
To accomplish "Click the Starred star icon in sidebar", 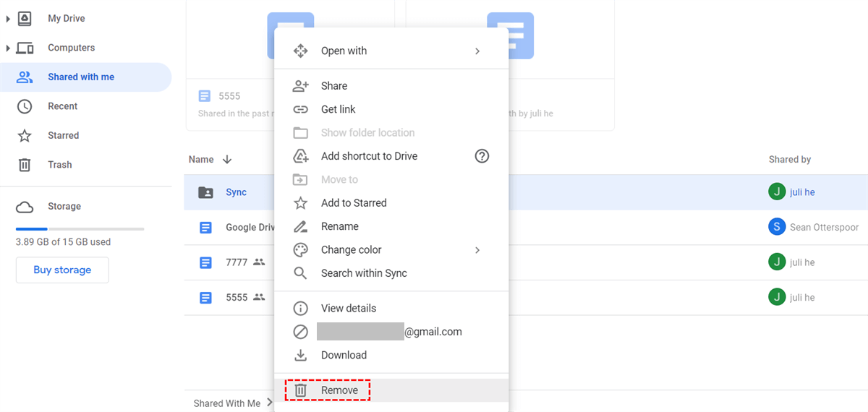I will point(25,136).
